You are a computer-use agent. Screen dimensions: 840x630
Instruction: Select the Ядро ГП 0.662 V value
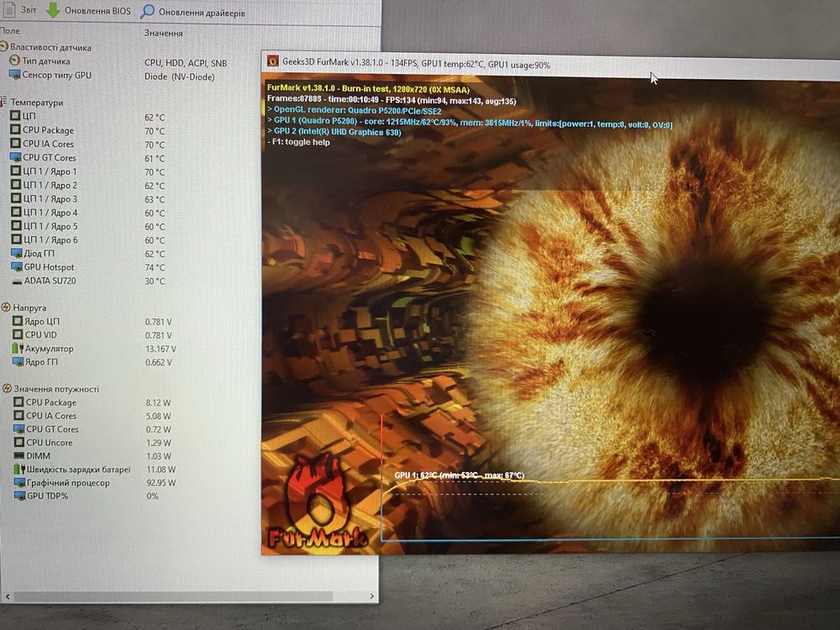tap(159, 362)
